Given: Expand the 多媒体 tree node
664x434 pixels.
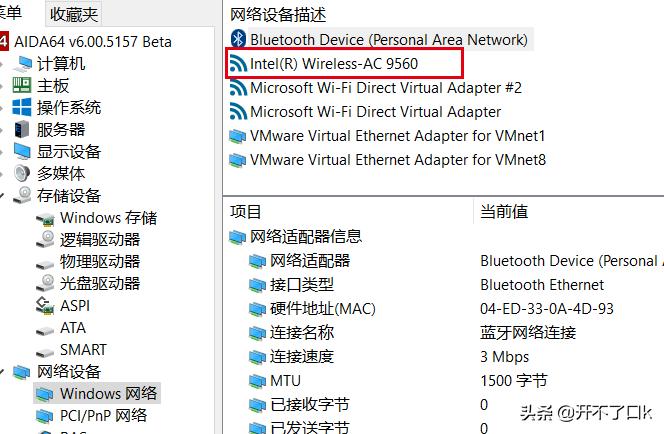Looking at the screenshot, I should (x=4, y=174).
